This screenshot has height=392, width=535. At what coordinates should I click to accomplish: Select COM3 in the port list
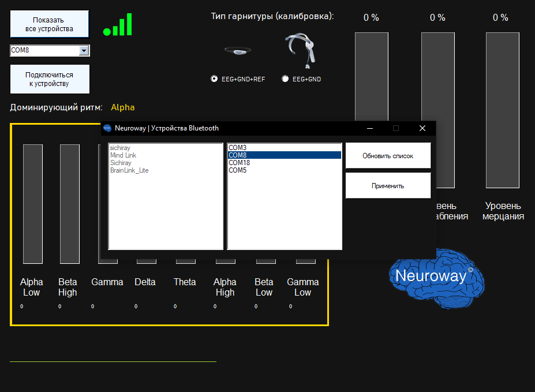[x=285, y=148]
